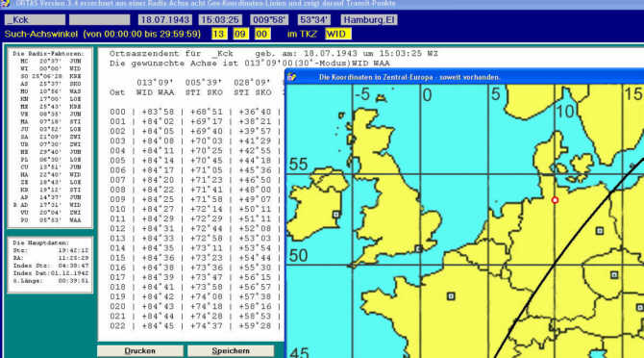Click the red Hamburg location marker on map
The height and width of the screenshot is (358, 644).
coord(555,200)
